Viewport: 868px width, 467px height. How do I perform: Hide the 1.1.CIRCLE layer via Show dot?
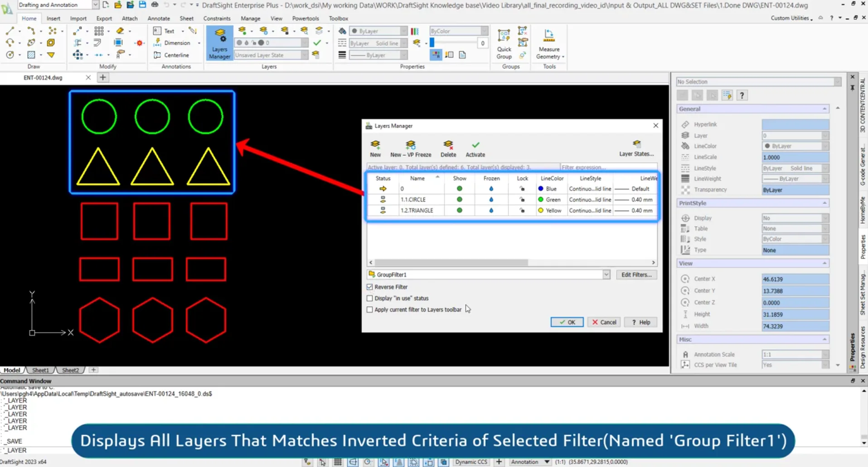pyautogui.click(x=459, y=200)
